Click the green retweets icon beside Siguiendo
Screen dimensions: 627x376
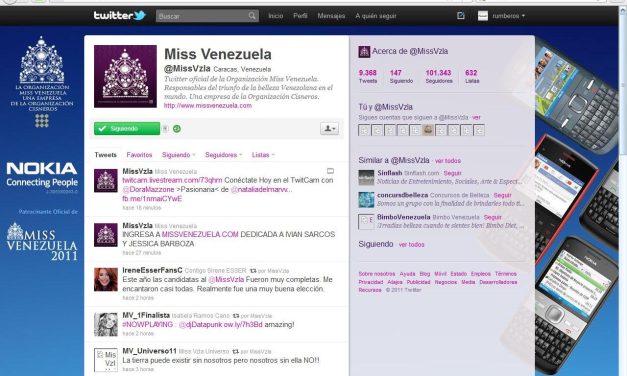coord(176,128)
